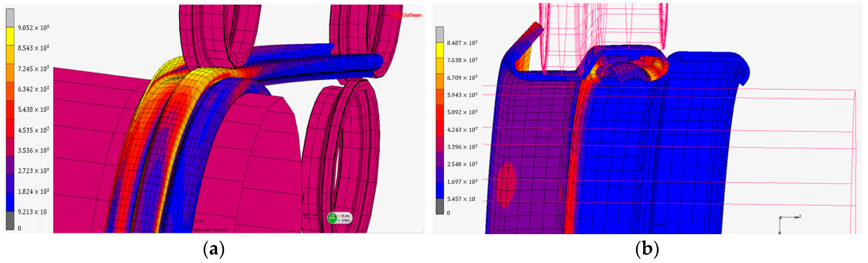The height and width of the screenshot is (263, 868).
Task: Select the 8.487 × 10² legend label
Action: point(462,43)
